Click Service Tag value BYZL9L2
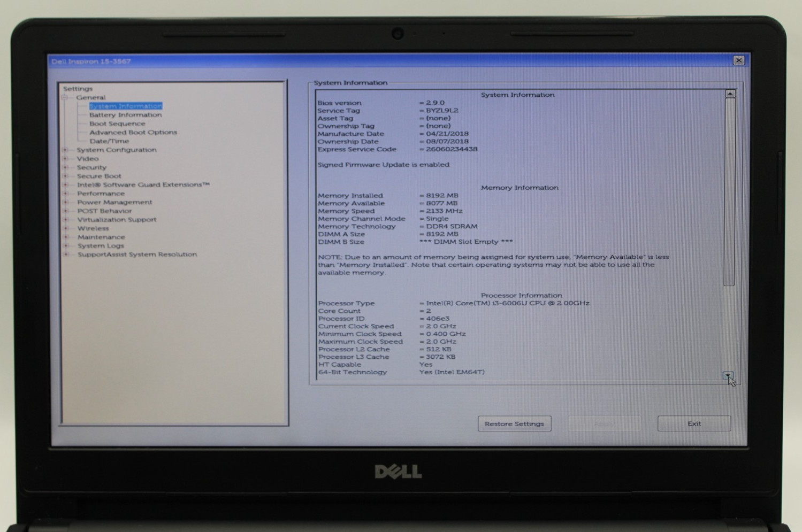Viewport: 802px width, 532px height. click(442, 110)
